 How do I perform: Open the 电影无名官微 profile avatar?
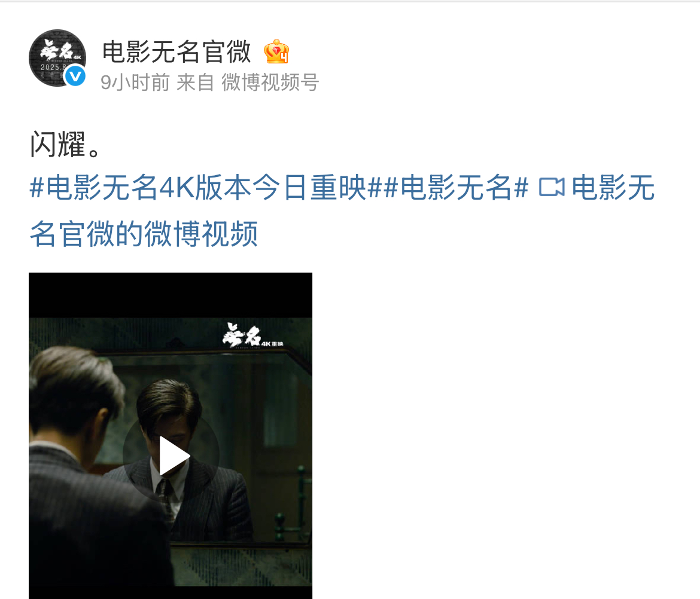[57, 58]
